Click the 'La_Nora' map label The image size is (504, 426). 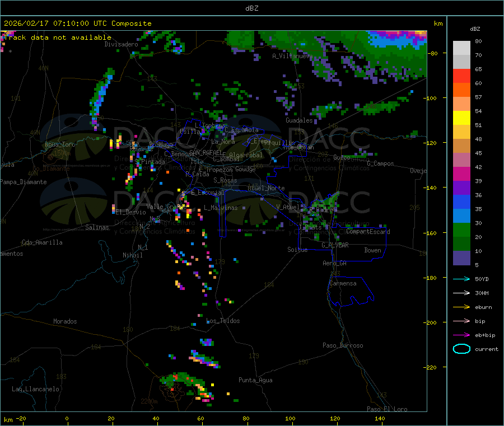223,142
